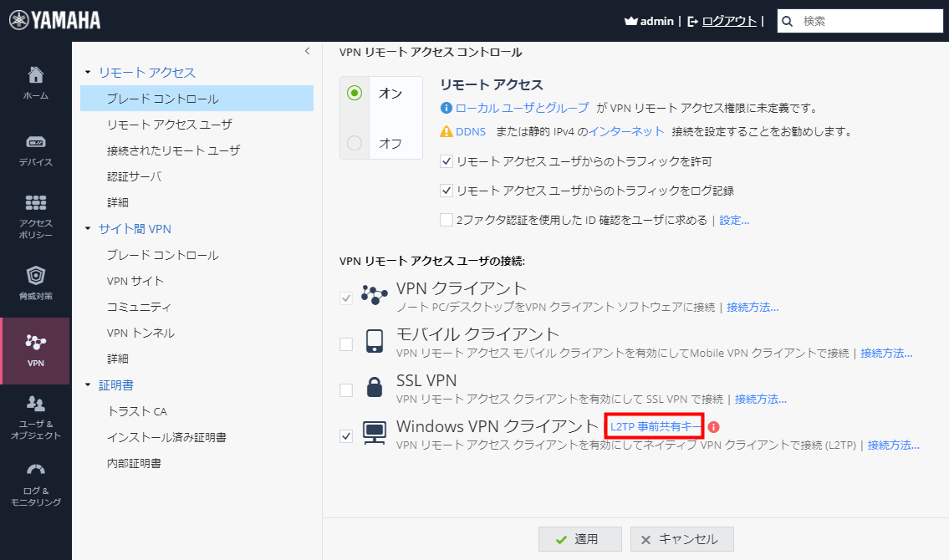
Task: Open アクセスポリシー from the sidebar
Action: coord(36,207)
